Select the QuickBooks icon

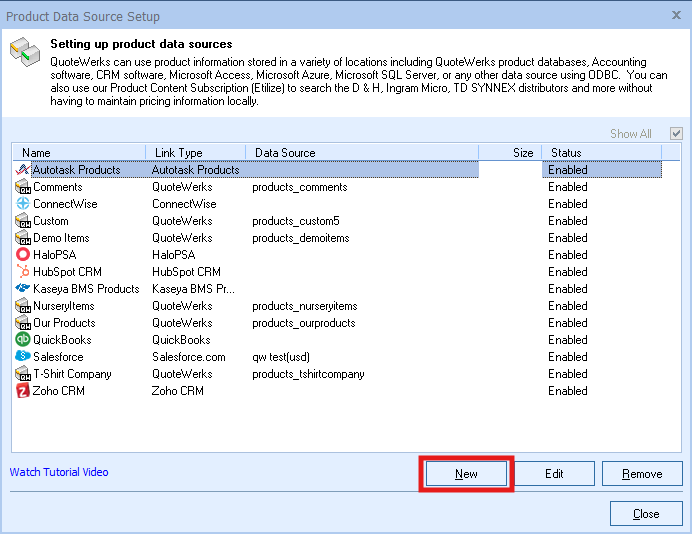pyautogui.click(x=23, y=340)
